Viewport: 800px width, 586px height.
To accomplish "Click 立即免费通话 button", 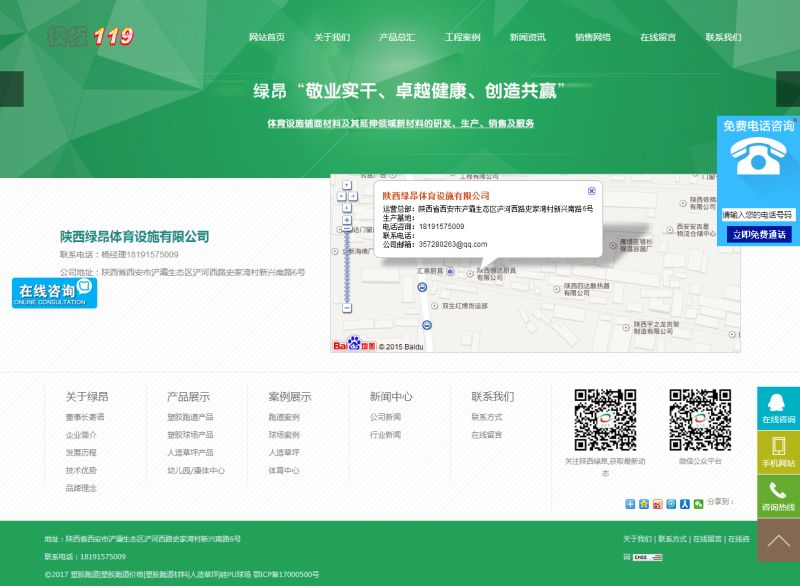I will pos(759,235).
